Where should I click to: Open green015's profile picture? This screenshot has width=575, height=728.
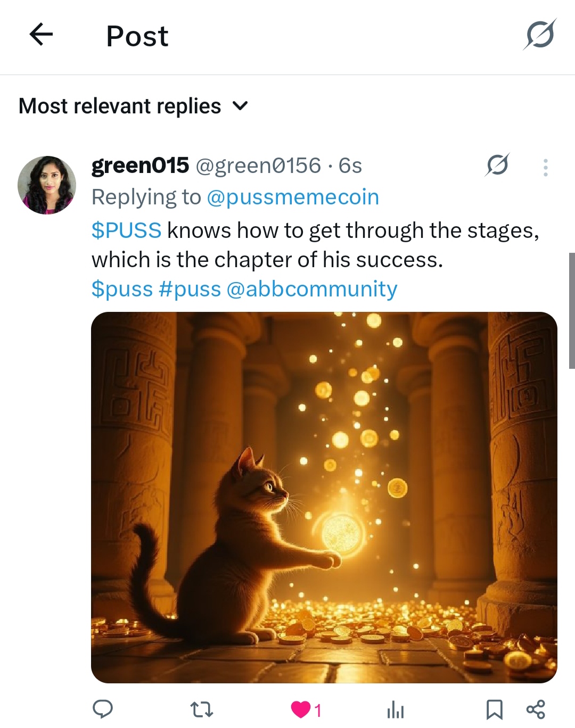[47, 185]
